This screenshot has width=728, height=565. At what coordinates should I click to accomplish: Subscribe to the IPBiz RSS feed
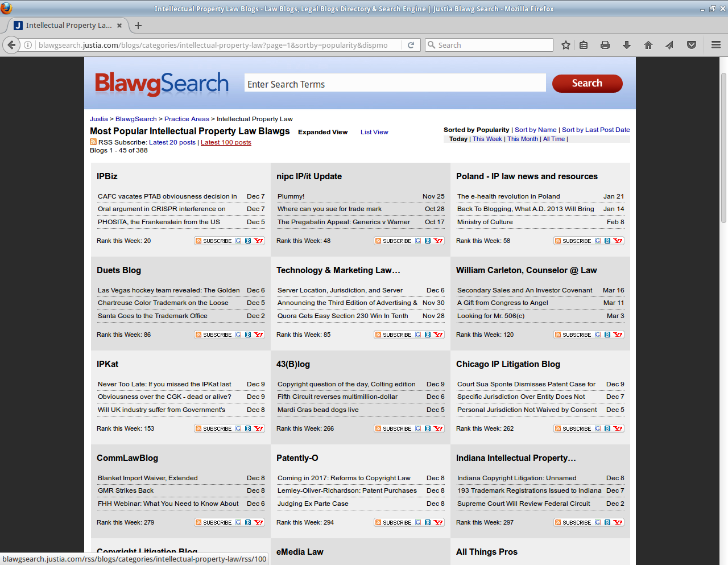coord(214,241)
